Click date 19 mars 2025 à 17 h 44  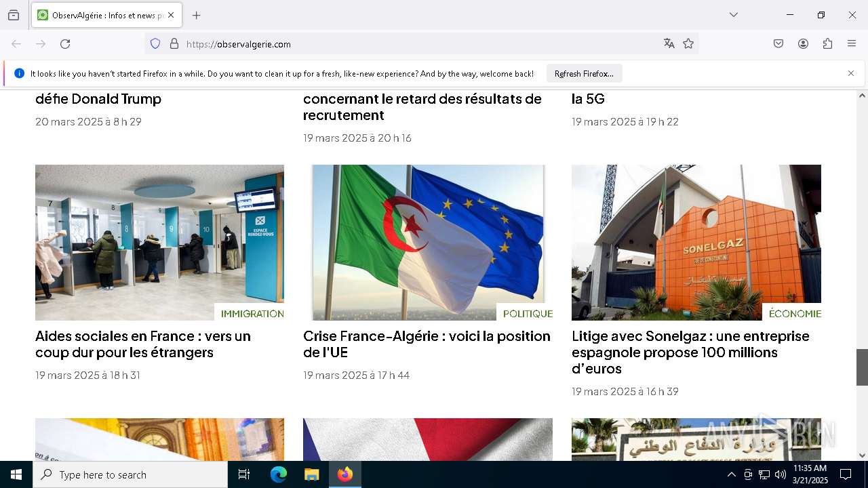356,375
